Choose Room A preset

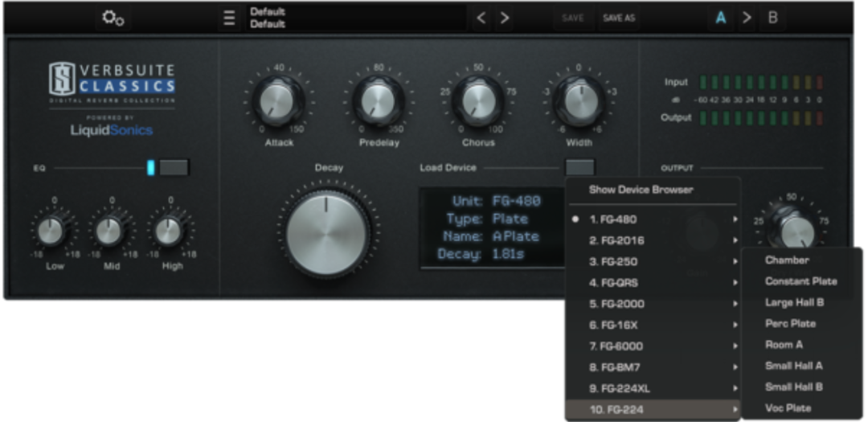801,345
